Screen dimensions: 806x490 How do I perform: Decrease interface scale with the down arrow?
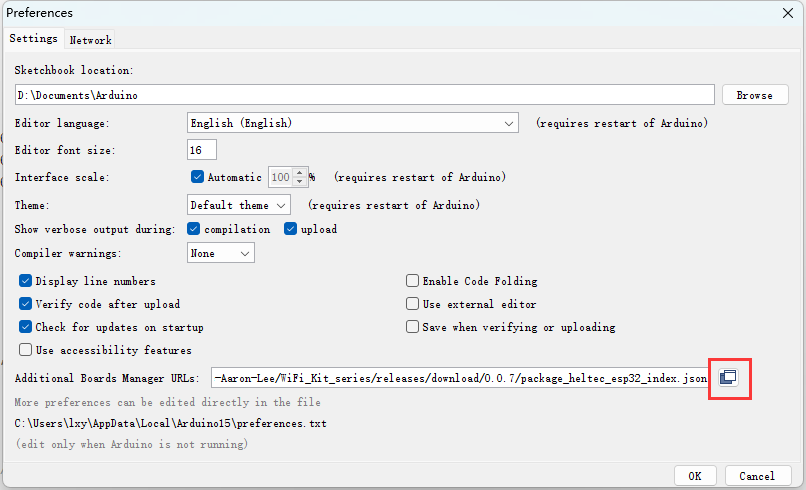pyautogui.click(x=300, y=182)
